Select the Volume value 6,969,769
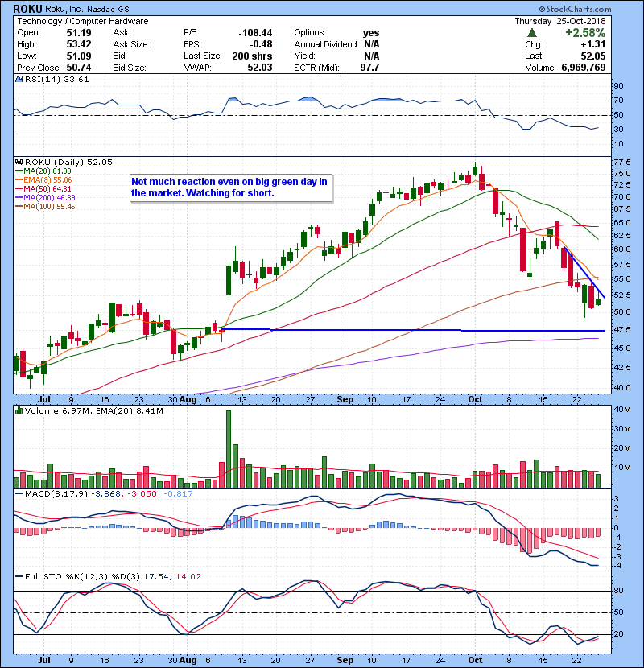The width and height of the screenshot is (644, 668). click(583, 68)
